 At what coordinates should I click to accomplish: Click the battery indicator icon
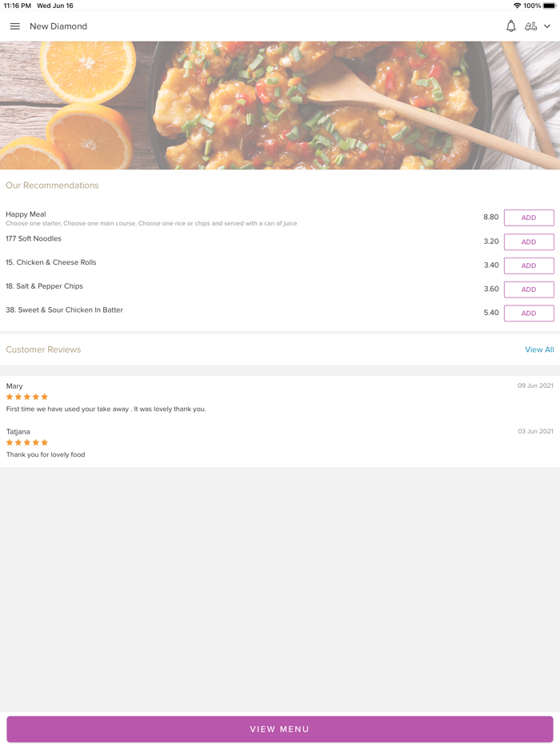pyautogui.click(x=550, y=6)
